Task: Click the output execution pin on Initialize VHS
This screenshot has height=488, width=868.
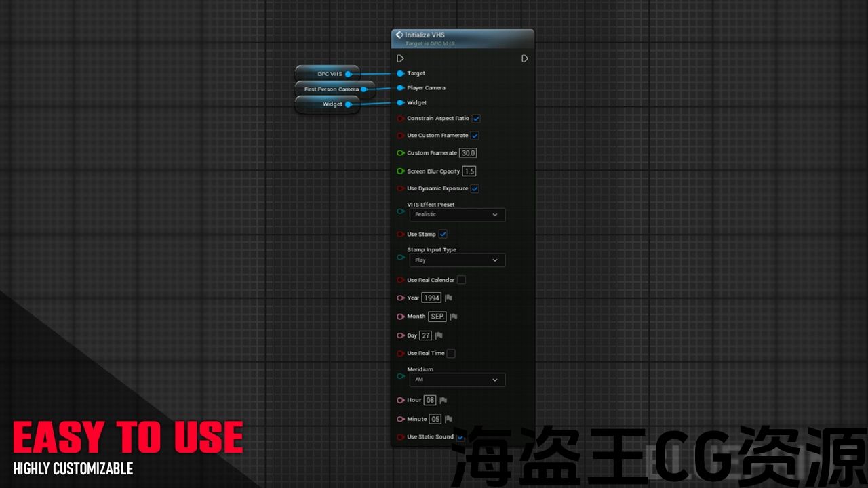Action: (x=524, y=59)
